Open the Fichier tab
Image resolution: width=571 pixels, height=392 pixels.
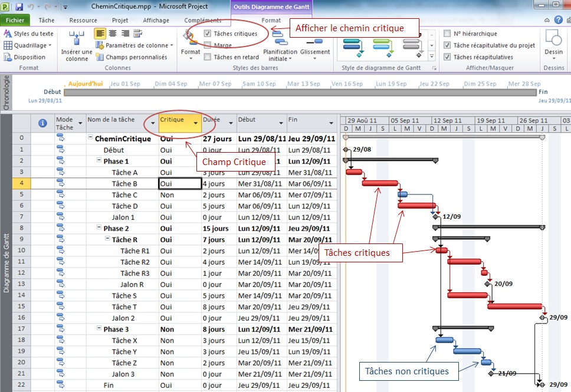[x=15, y=21]
